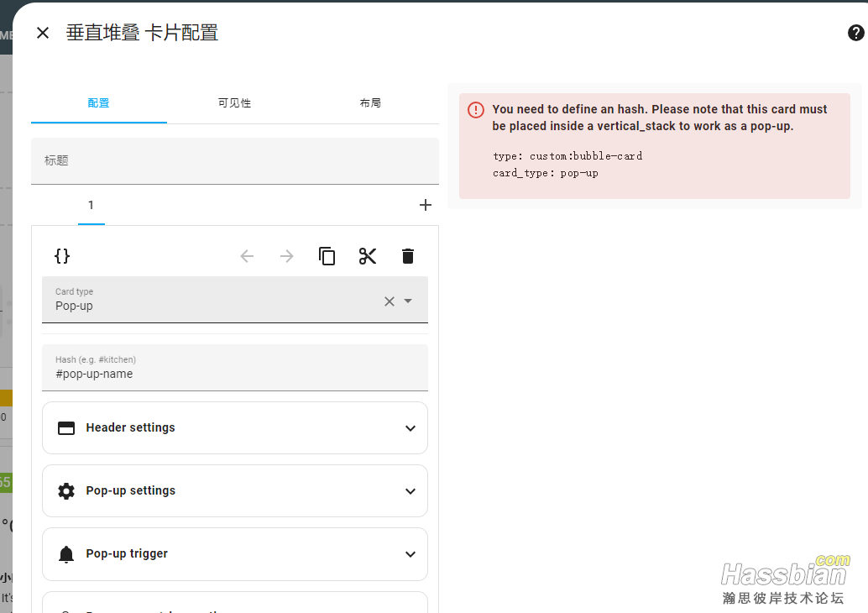Viewport: 868px width, 613px height.
Task: Expand the Header settings section
Action: (235, 427)
